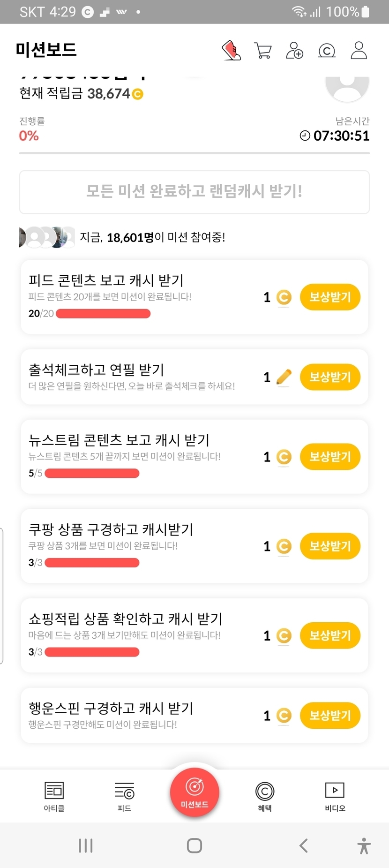Image resolution: width=389 pixels, height=868 pixels.
Task: Claim reward for 행운스핀 mission
Action: tap(330, 716)
